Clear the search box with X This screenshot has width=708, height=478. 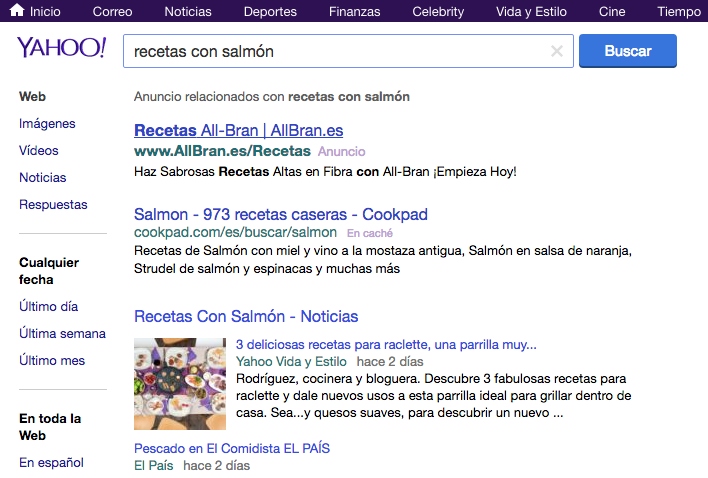coord(557,51)
